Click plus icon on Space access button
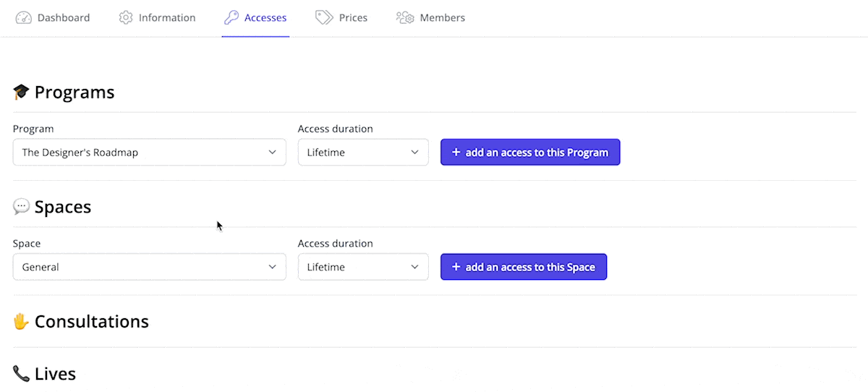Viewport: 868px width, 392px height. 456,267
